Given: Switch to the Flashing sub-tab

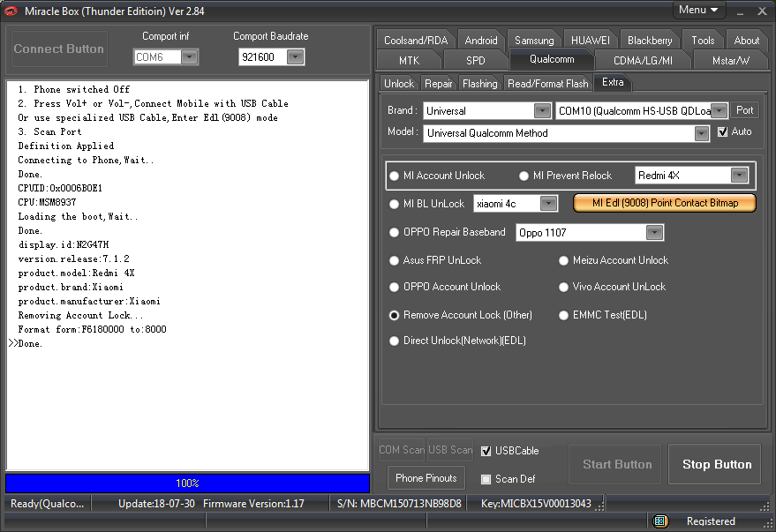Looking at the screenshot, I should coord(479,84).
